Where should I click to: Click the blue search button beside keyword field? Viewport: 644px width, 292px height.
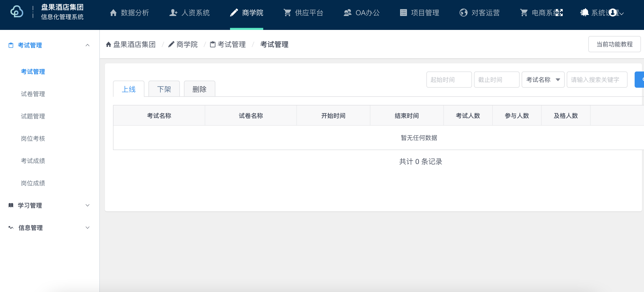tap(639, 80)
